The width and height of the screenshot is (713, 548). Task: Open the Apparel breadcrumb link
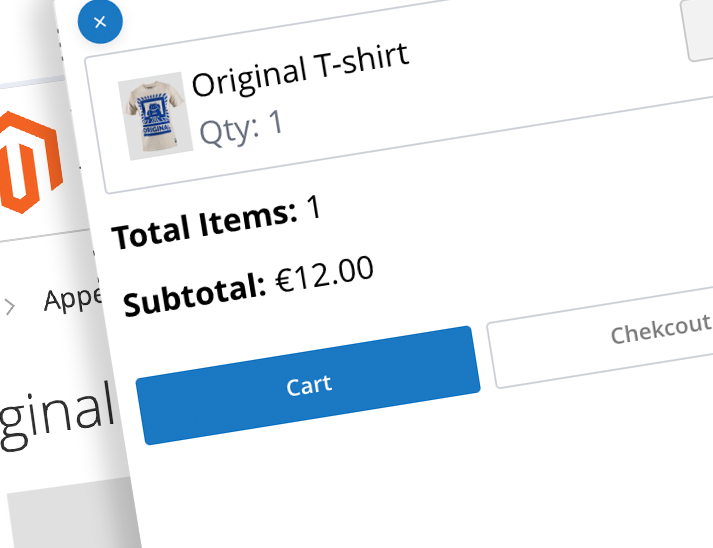(72, 298)
